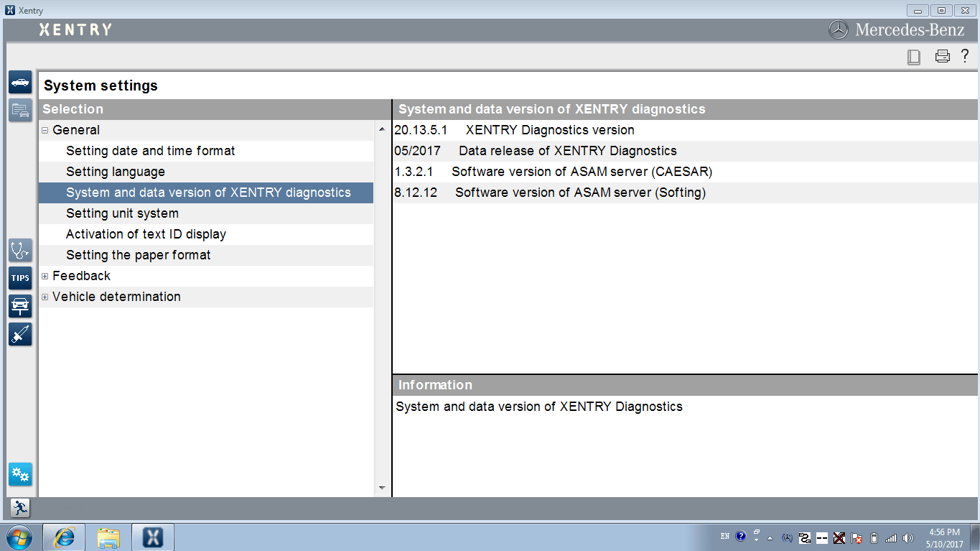Click scroll down arrow of selection list

click(381, 488)
